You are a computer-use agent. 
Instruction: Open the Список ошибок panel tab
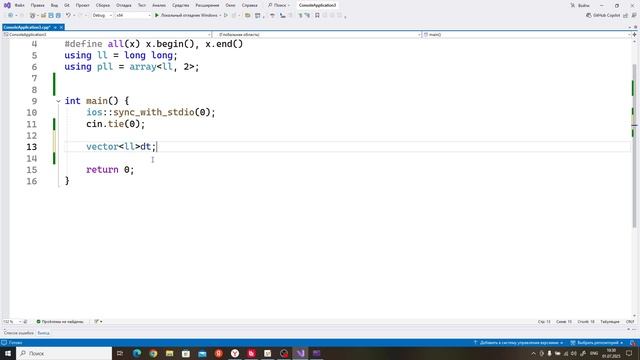click(19, 333)
